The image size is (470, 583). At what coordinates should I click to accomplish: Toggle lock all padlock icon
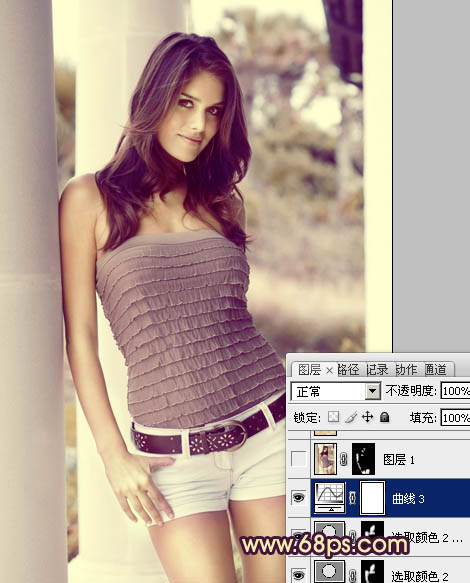384,417
